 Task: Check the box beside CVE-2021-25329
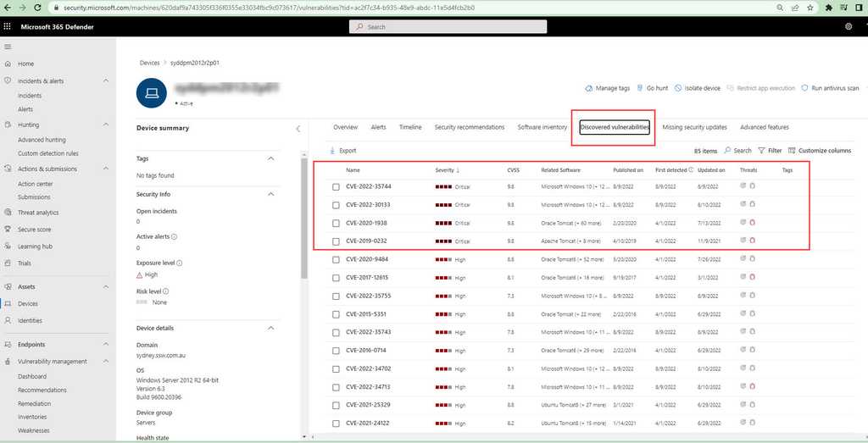336,406
